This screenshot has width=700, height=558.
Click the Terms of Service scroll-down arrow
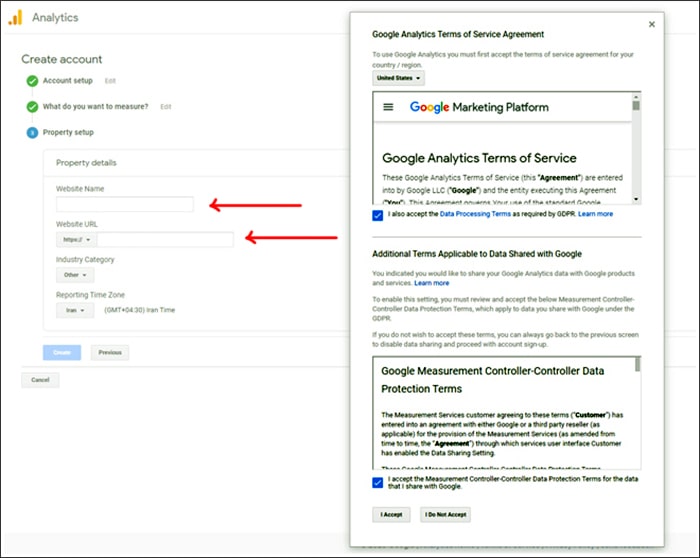[x=636, y=199]
